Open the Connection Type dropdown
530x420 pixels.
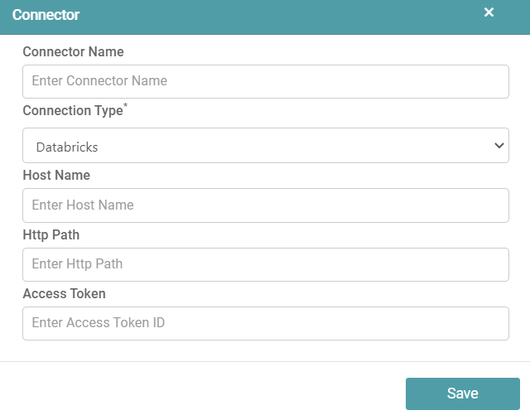pyautogui.click(x=265, y=146)
